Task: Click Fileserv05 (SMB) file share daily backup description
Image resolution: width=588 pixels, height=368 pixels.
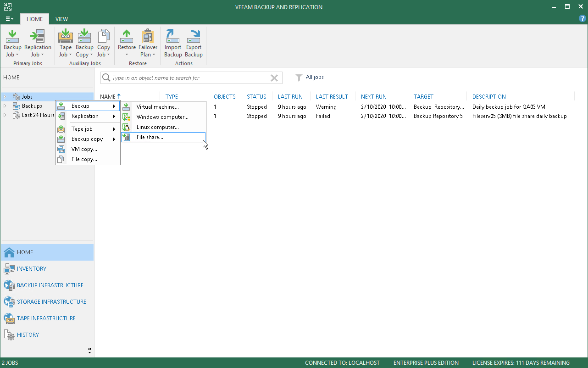Action: (x=519, y=116)
